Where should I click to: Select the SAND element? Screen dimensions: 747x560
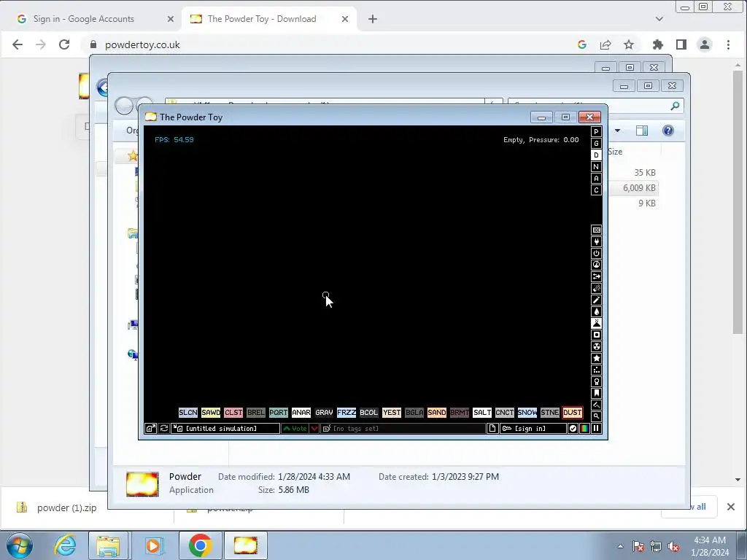tap(436, 413)
